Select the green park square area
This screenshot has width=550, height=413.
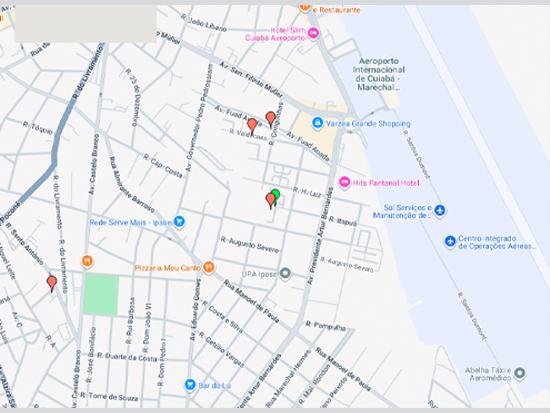point(101,294)
